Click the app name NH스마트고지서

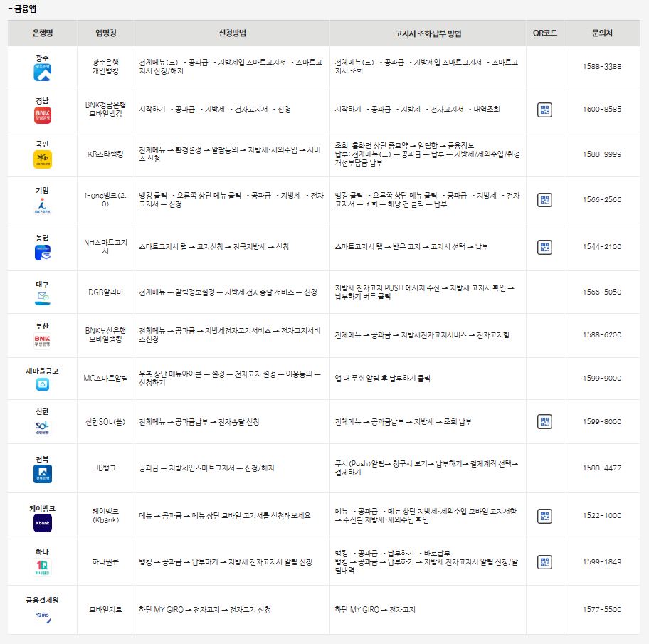click(105, 247)
